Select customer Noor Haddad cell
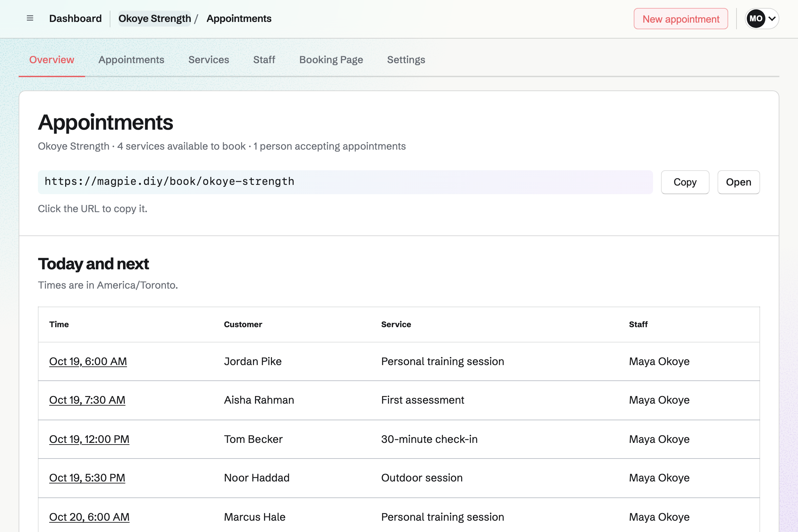This screenshot has height=532, width=798. point(257,478)
